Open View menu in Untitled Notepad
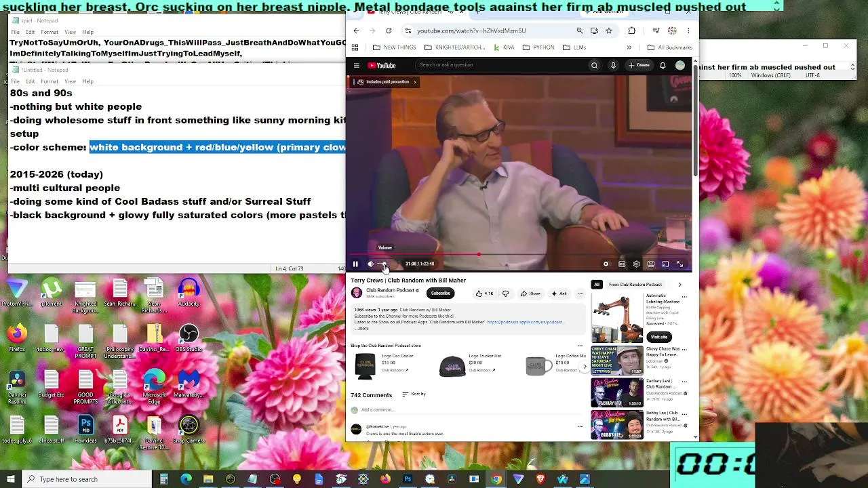Screen dimensions: 868x488 point(70,81)
